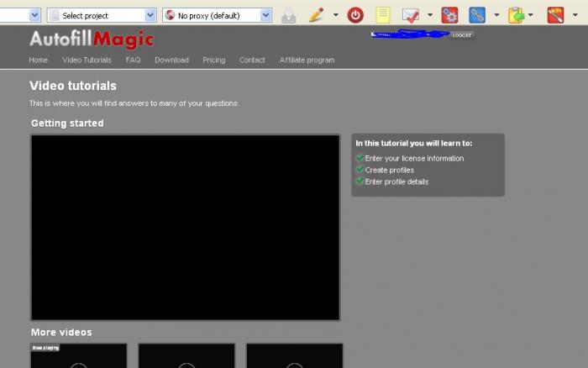The width and height of the screenshot is (588, 368).
Task: Open dropdown arrow next to clipboard icon
Action: 530,15
